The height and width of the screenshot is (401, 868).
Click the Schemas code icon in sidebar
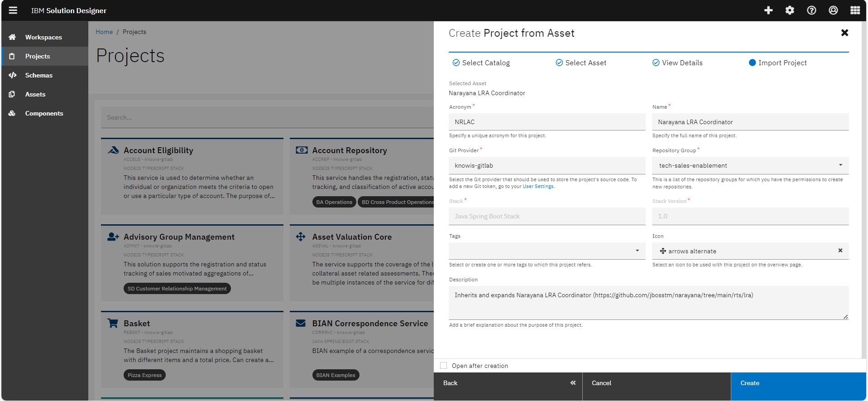(12, 75)
